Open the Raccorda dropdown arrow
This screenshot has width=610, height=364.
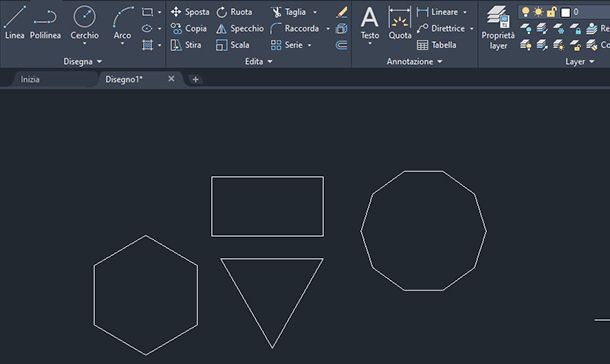(x=328, y=29)
